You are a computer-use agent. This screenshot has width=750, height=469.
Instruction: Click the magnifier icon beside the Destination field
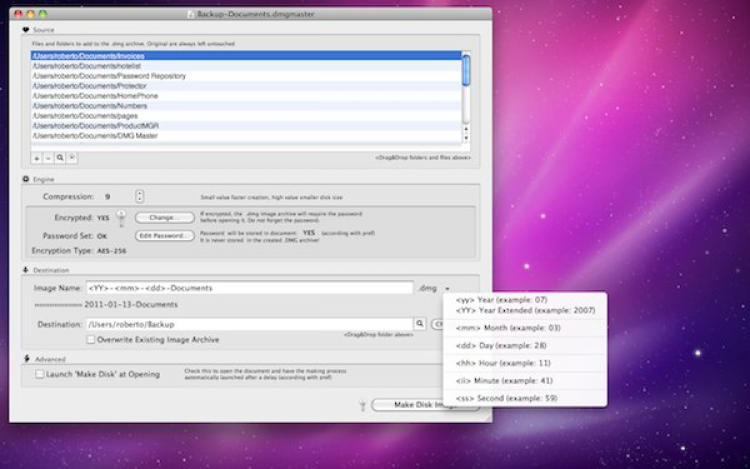point(420,324)
